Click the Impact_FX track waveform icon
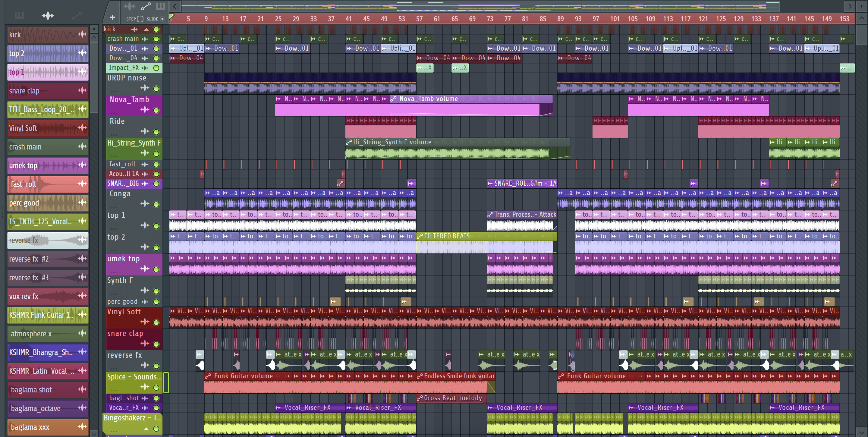Image resolution: width=868 pixels, height=437 pixels. point(145,68)
